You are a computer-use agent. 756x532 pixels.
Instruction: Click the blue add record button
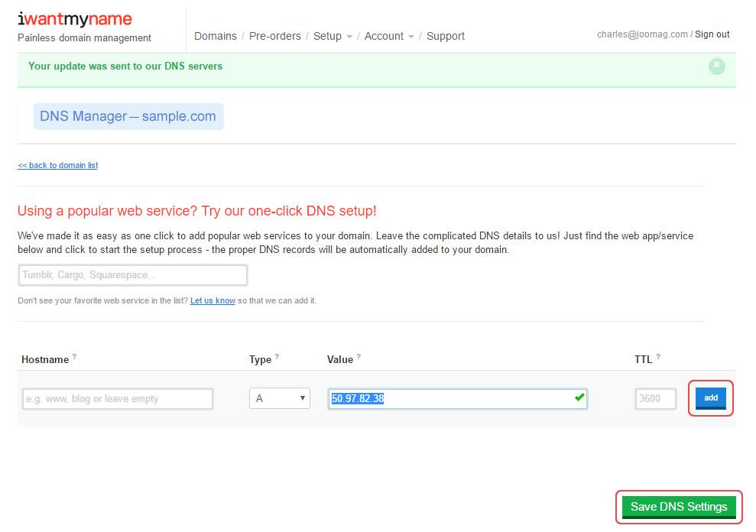[x=711, y=398]
